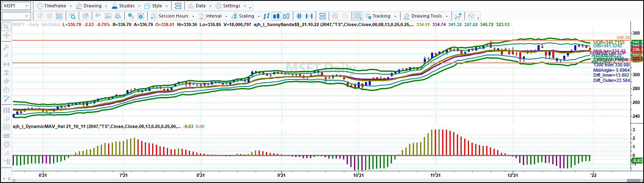Image resolution: width=644 pixels, height=183 pixels.
Task: Click the stacked panels icon next to Style
Action: [x=177, y=6]
